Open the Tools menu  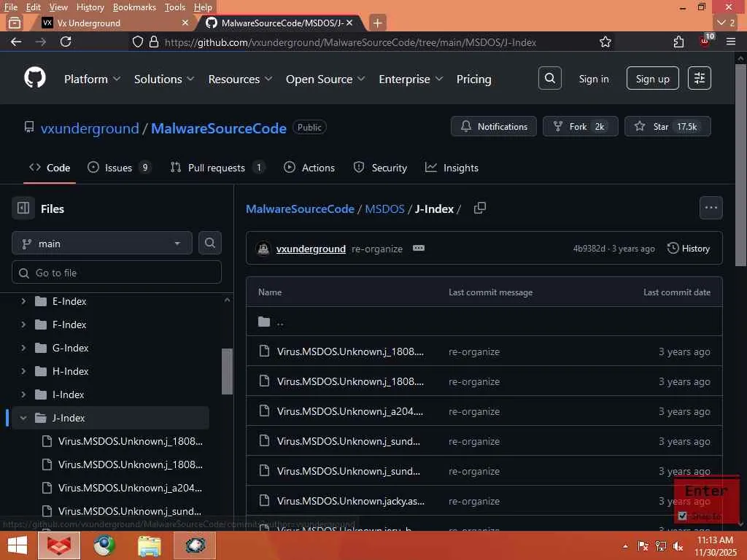tap(175, 7)
